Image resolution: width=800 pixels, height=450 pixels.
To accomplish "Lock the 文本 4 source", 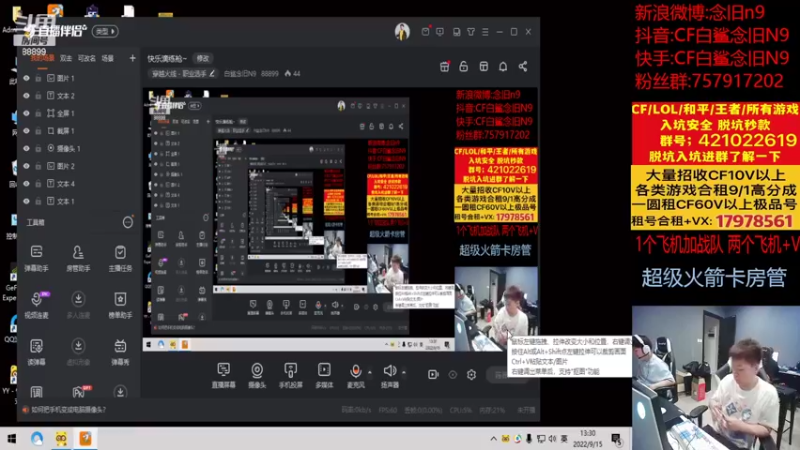I will (x=38, y=184).
